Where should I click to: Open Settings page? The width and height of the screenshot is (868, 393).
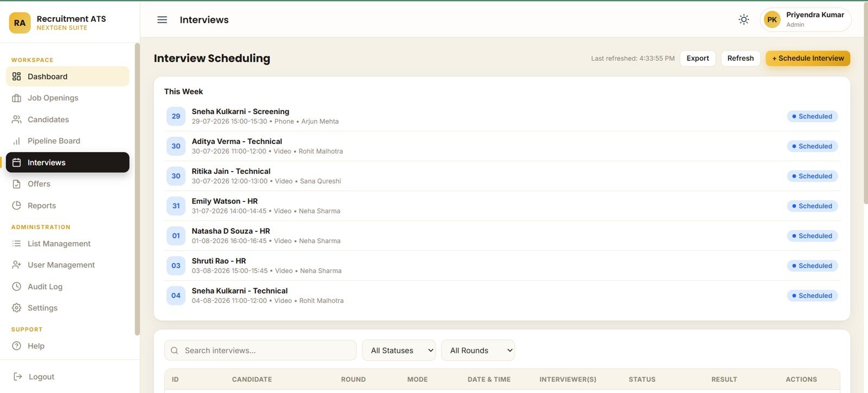pos(68,308)
